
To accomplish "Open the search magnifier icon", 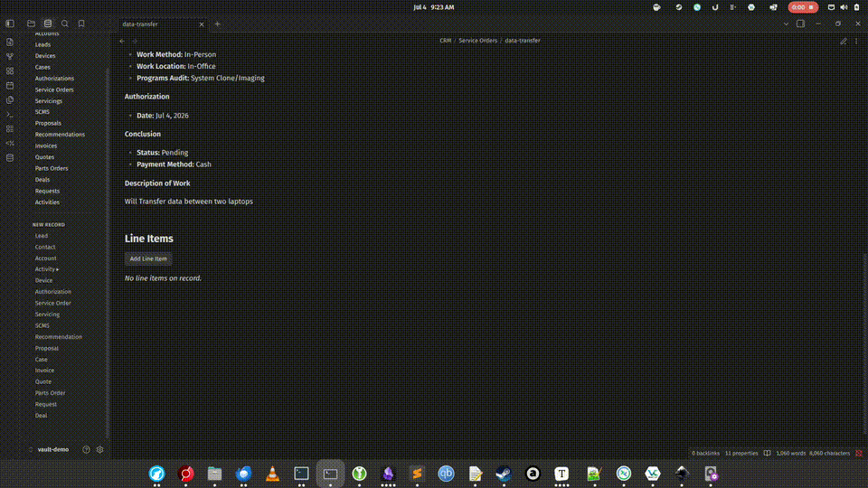I will 65,23.
